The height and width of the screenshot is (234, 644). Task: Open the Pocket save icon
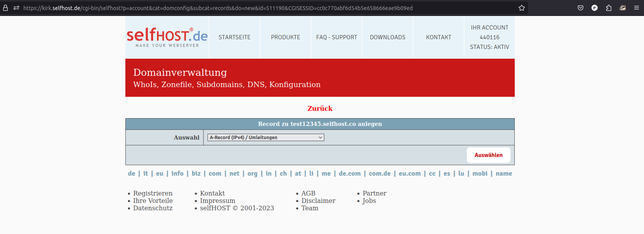coord(581,8)
